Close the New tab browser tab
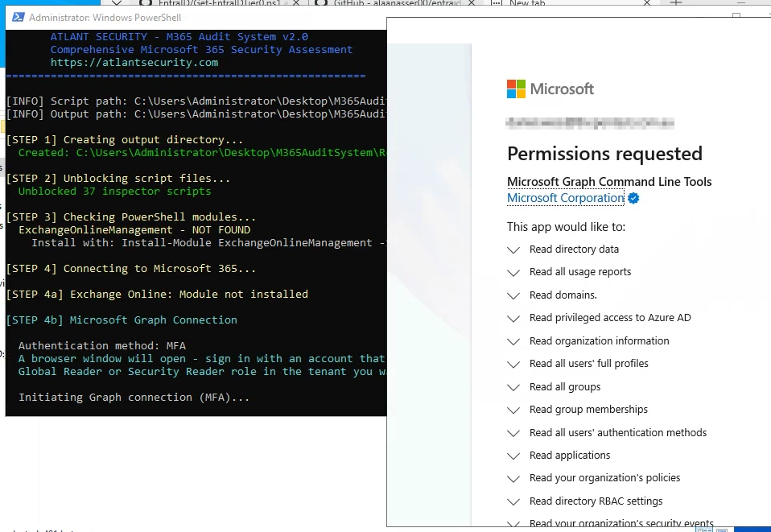 646,3
